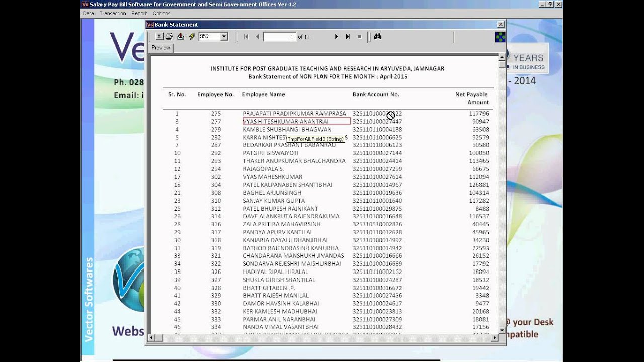Click net payable amount 126881
This screenshot has height=362, width=644.
479,185
